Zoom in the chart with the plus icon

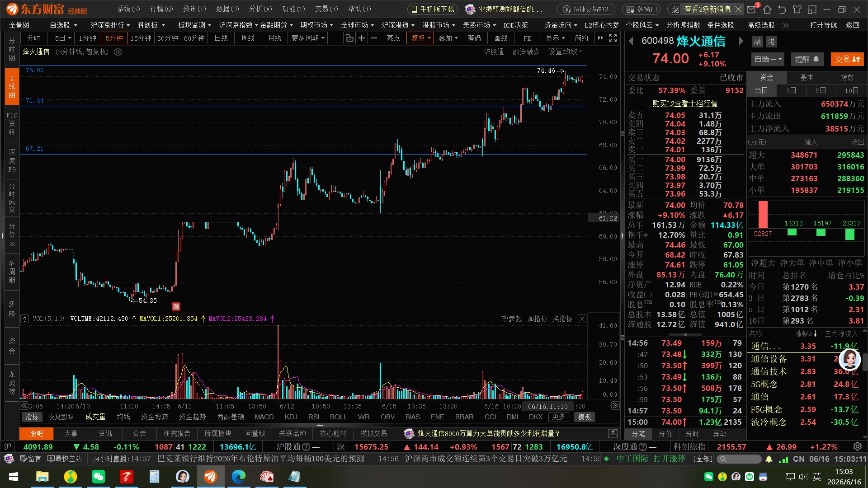pos(362,38)
